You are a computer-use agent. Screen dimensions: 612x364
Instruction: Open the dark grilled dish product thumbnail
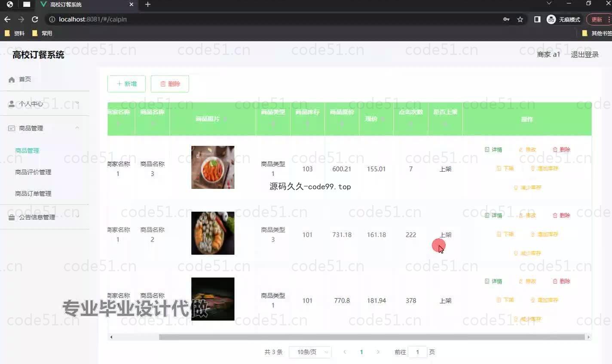pos(213,299)
